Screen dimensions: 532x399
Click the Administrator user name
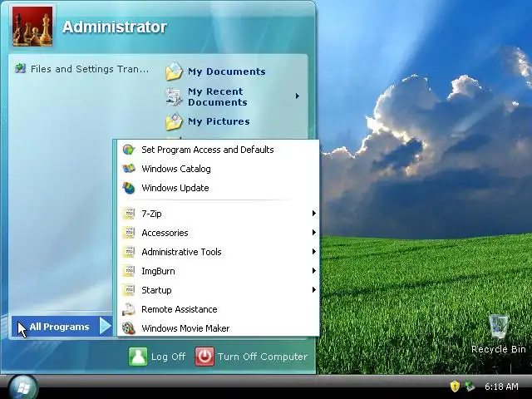click(x=115, y=27)
